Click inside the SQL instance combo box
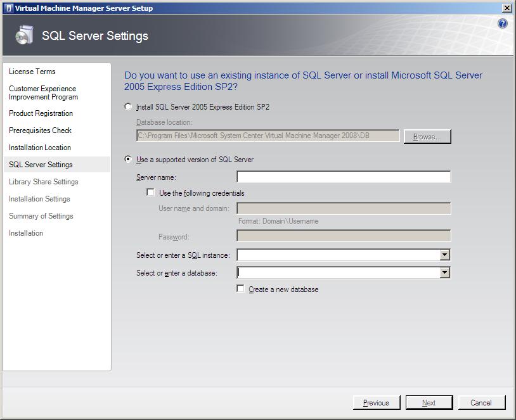 pos(337,255)
